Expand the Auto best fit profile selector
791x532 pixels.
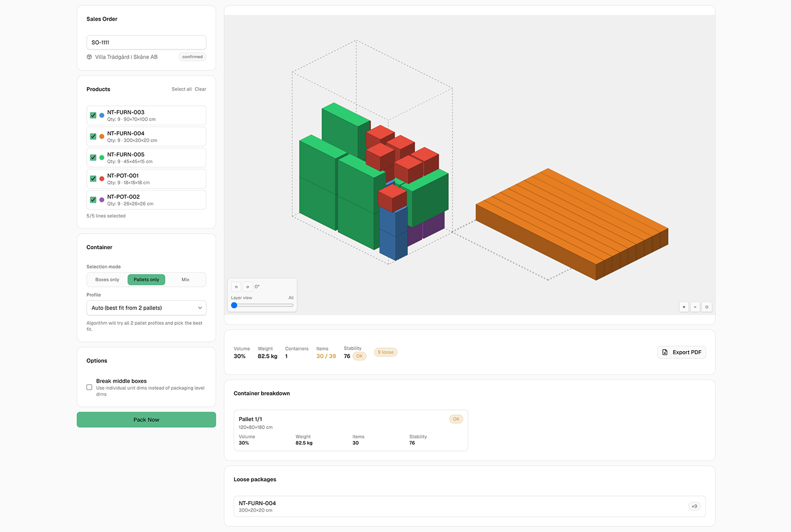tap(146, 308)
